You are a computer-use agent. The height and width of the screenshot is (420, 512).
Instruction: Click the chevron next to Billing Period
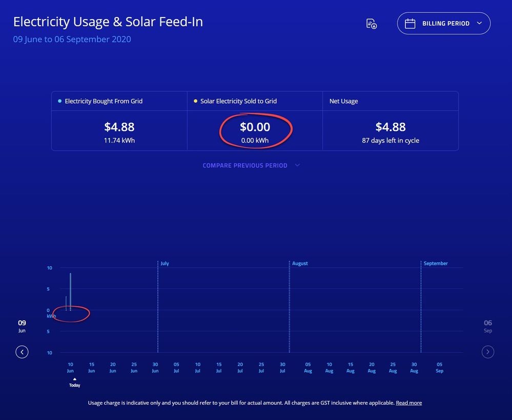(479, 23)
